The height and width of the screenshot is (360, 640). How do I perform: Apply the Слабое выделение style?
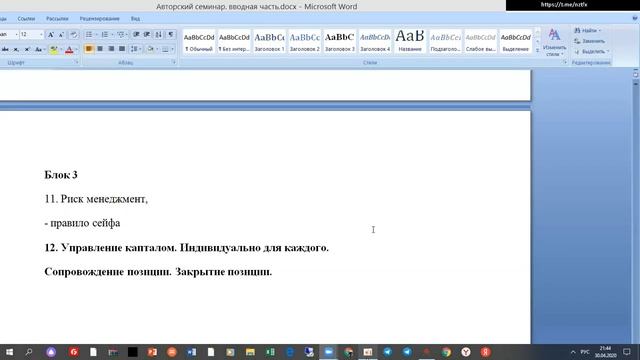(x=480, y=42)
